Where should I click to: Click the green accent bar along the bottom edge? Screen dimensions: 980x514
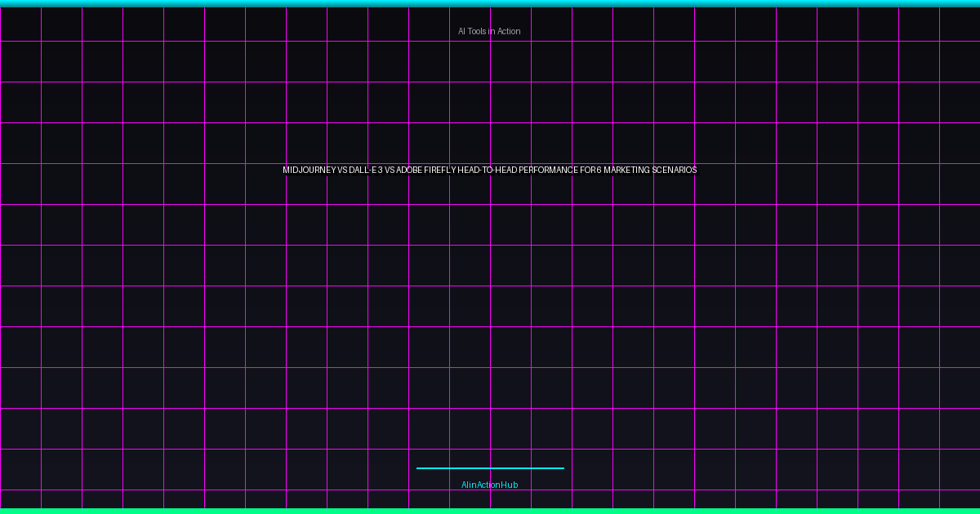point(490,511)
